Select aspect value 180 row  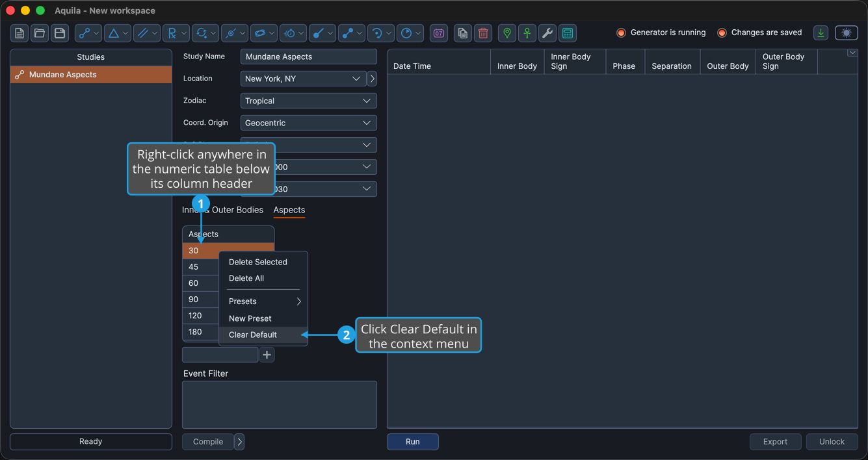[x=201, y=332]
